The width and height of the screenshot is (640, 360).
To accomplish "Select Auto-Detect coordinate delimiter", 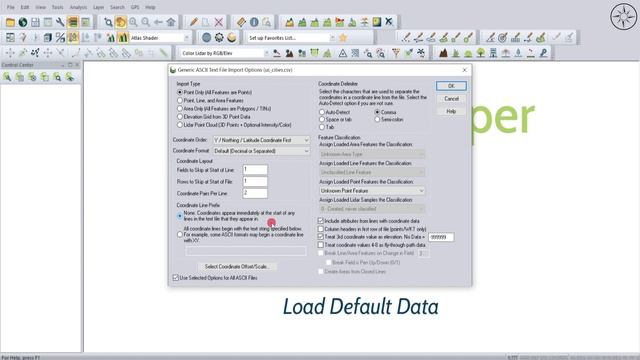I will pyautogui.click(x=322, y=112).
